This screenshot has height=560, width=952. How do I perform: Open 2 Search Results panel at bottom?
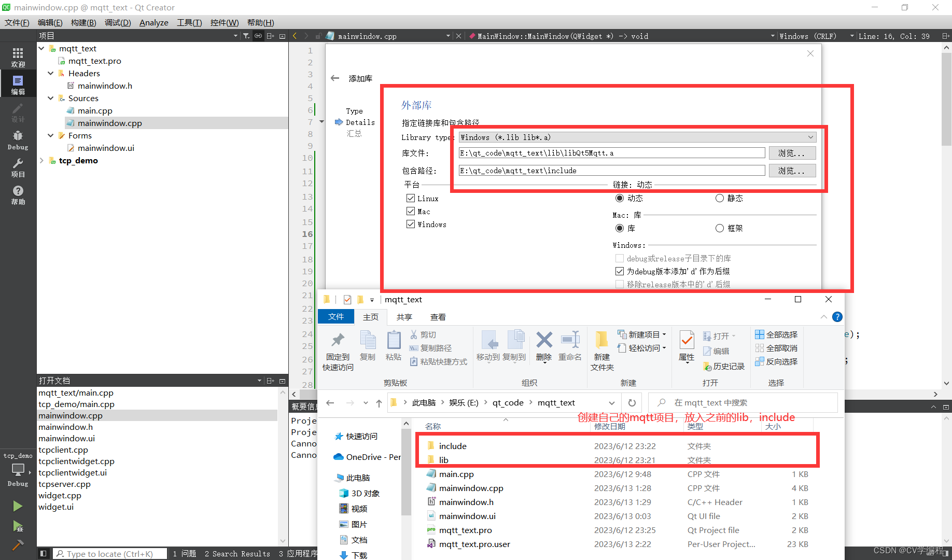237,553
